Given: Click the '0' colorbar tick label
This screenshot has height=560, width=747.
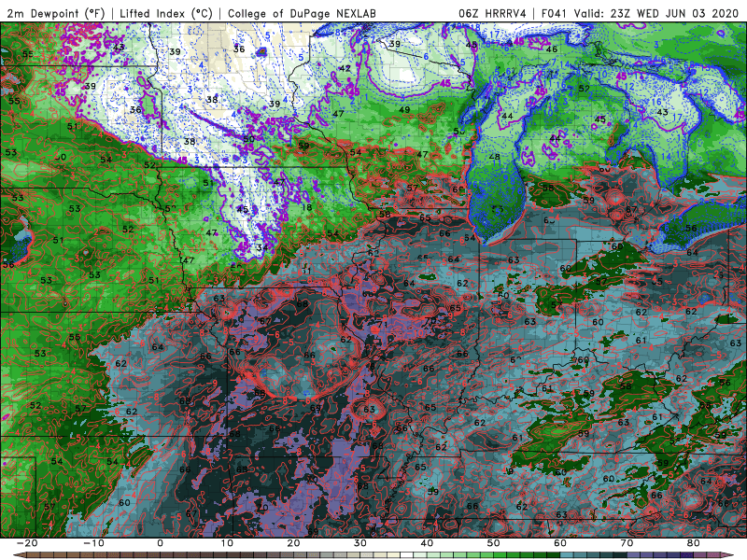Looking at the screenshot, I should (x=160, y=543).
